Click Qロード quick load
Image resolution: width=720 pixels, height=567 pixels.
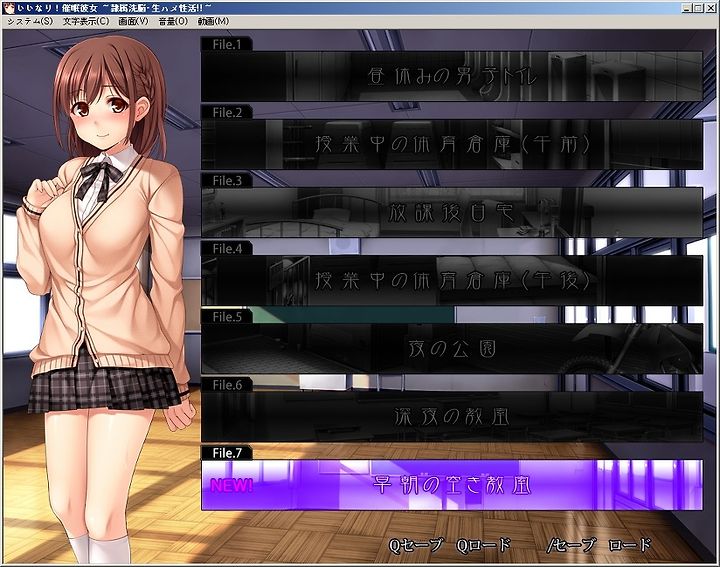(483, 545)
